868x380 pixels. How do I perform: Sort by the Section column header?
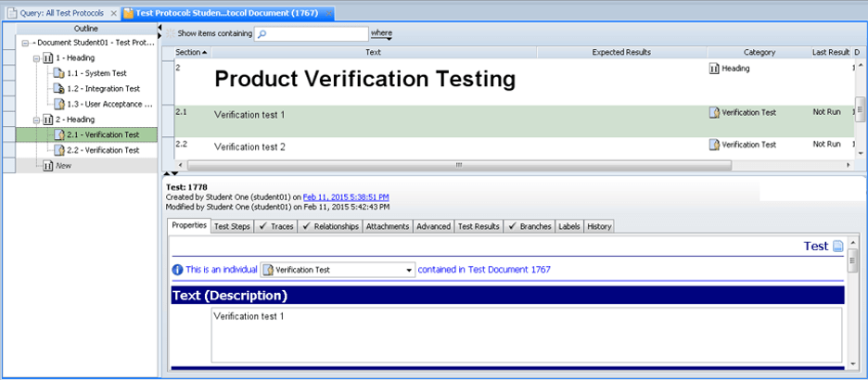192,52
